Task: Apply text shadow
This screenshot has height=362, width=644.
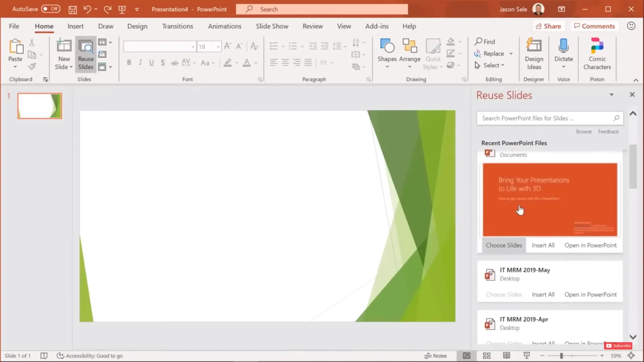Action: coord(163,63)
